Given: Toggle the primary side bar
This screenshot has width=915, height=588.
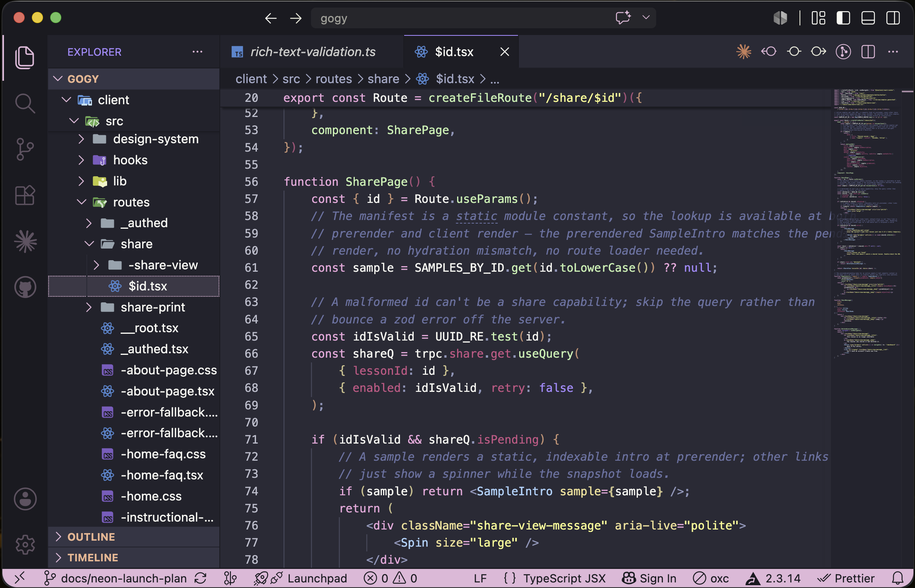Looking at the screenshot, I should point(843,18).
